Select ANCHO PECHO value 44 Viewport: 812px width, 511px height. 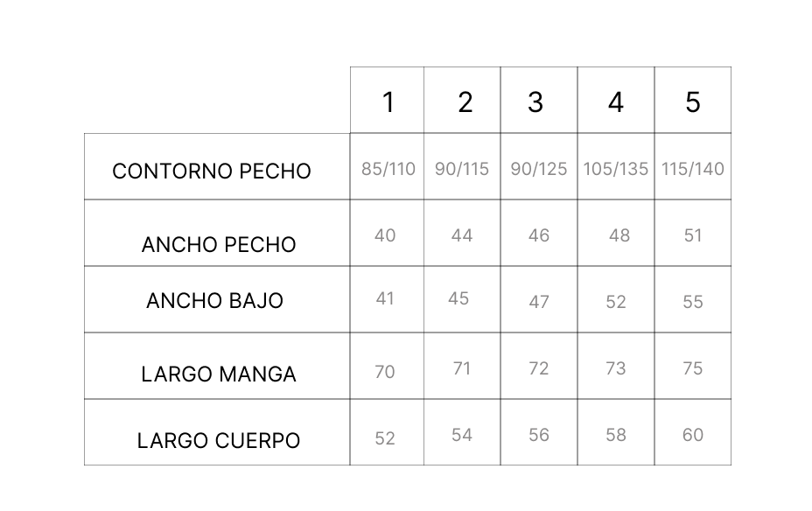coord(462,235)
